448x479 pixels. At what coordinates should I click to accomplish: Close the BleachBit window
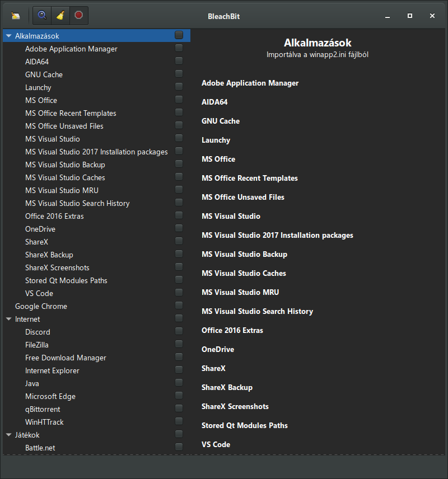point(432,16)
